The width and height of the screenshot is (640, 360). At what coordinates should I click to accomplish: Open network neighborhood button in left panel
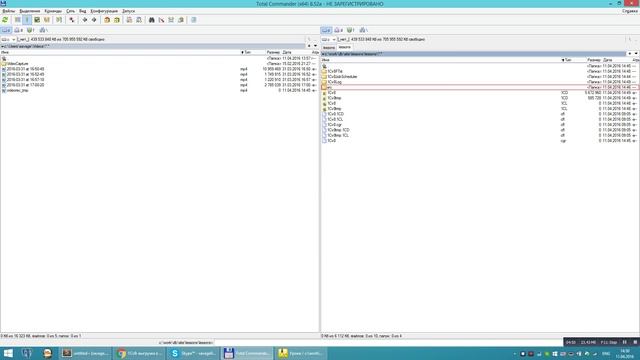pos(43,30)
